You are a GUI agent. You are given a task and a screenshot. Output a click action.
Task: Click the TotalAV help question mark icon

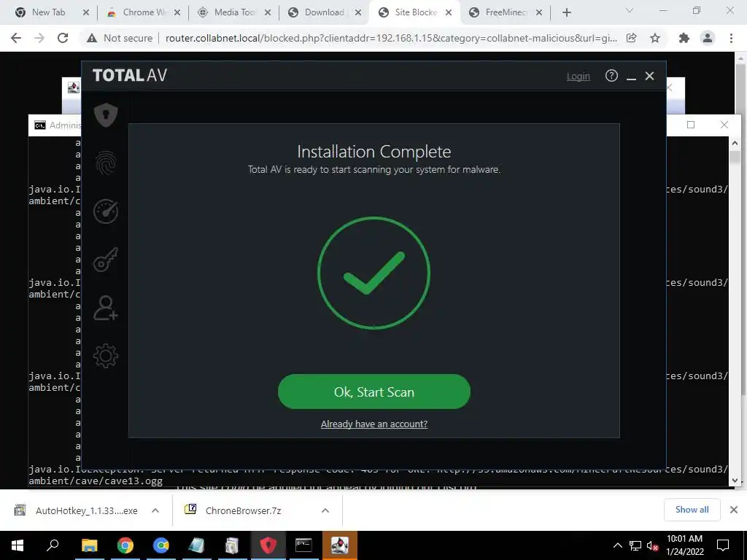611,76
